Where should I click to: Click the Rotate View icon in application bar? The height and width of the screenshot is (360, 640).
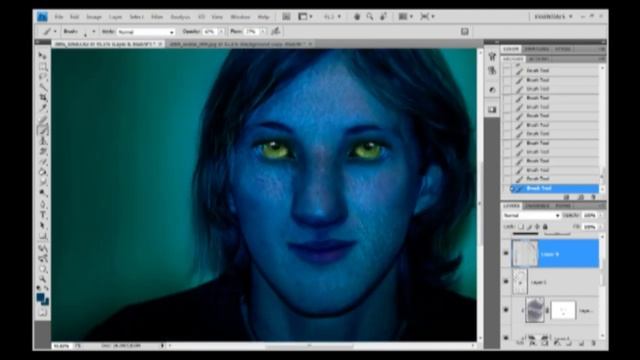coord(383,17)
